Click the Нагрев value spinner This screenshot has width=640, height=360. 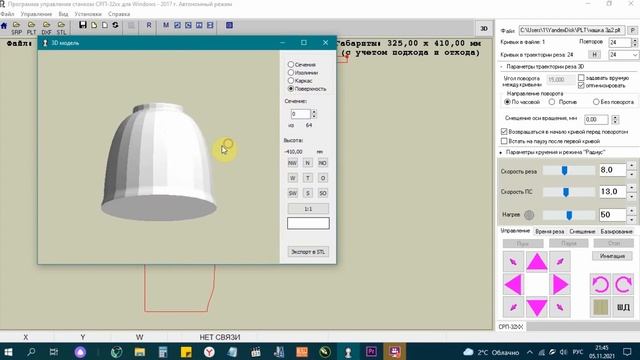631,215
